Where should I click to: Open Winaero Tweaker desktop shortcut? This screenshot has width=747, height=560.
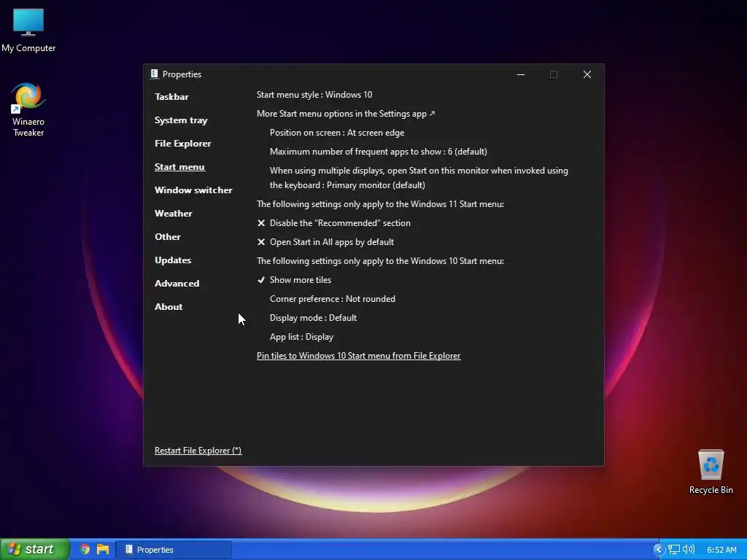(x=28, y=110)
